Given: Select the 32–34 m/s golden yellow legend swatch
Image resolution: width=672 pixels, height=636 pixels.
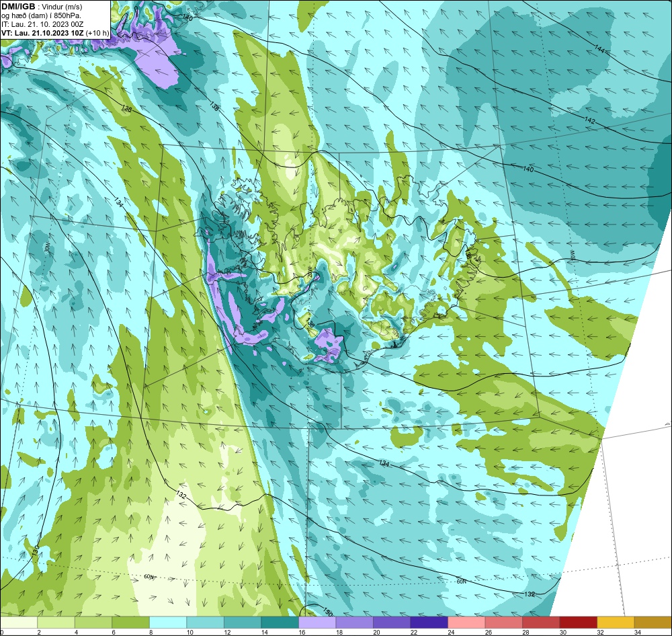Looking at the screenshot, I should (616, 623).
